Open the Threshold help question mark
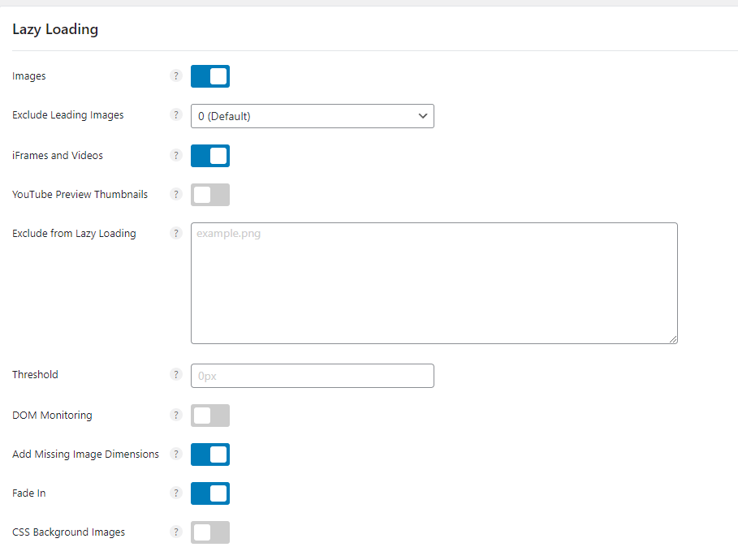Viewport: 738px width, 560px height. 175,375
